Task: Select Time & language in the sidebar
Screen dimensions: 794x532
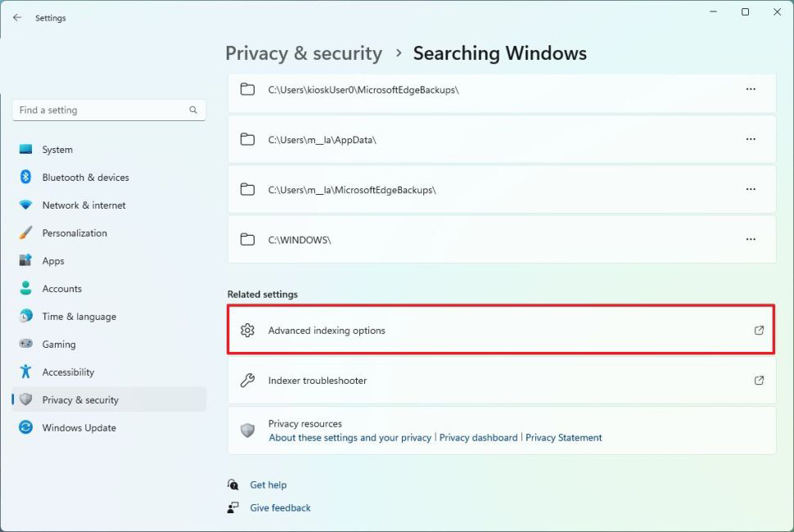Action: (79, 317)
